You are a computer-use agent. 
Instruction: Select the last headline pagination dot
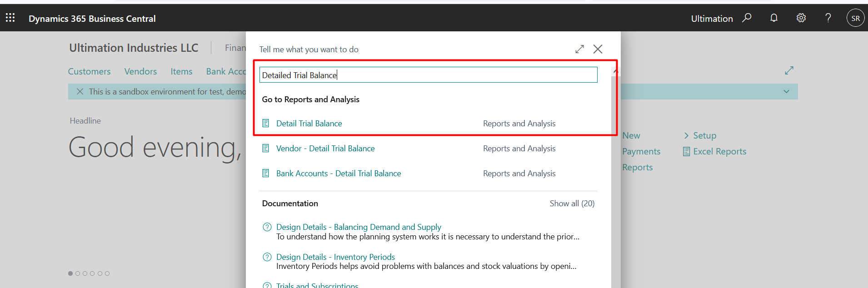107,273
